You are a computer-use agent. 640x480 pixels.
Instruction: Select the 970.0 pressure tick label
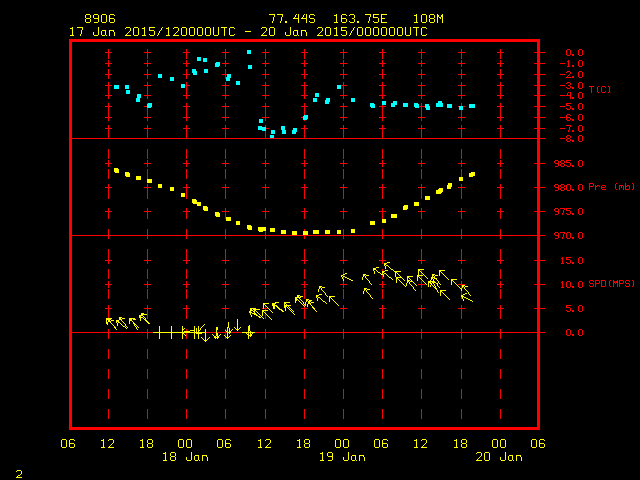[568, 236]
